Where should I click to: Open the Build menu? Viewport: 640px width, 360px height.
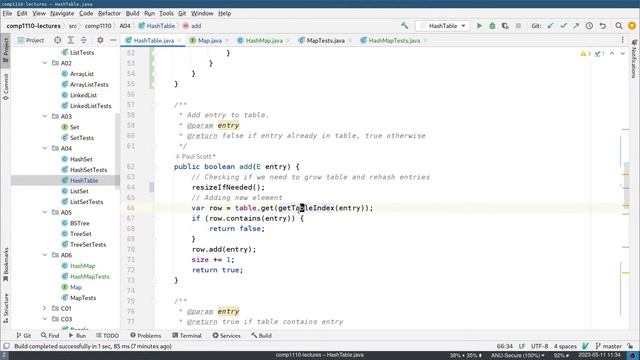(132, 13)
